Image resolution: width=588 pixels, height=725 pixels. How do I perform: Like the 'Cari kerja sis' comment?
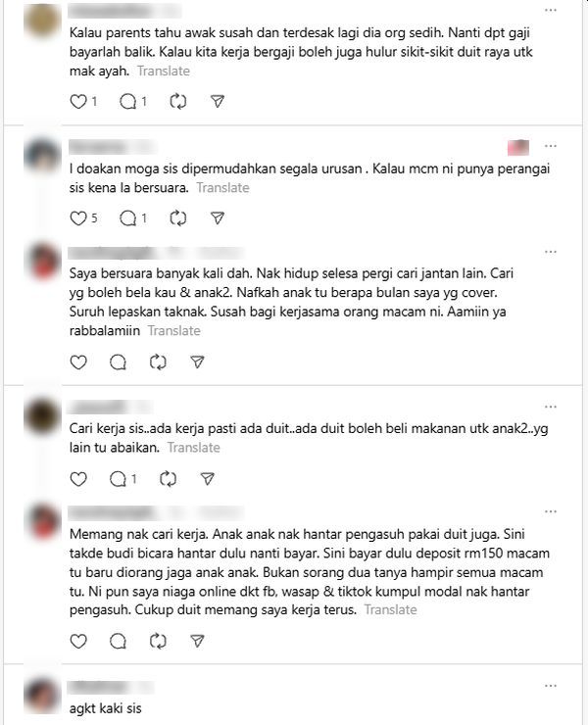pyautogui.click(x=78, y=479)
